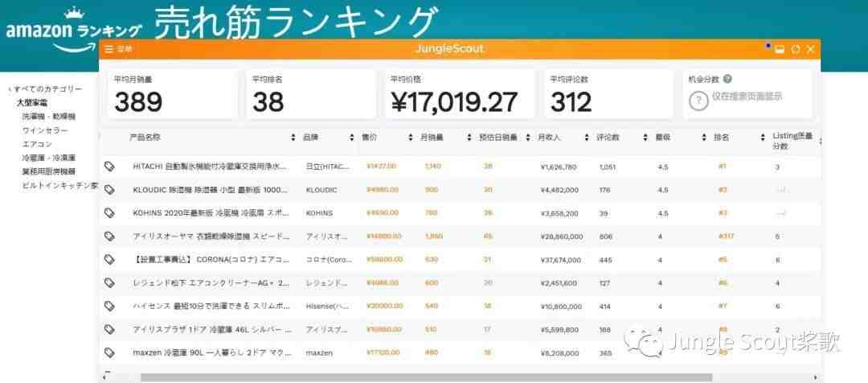Click monthly revenue ¥37,674,000
Viewport: 868px width, 383px height.
(561, 259)
